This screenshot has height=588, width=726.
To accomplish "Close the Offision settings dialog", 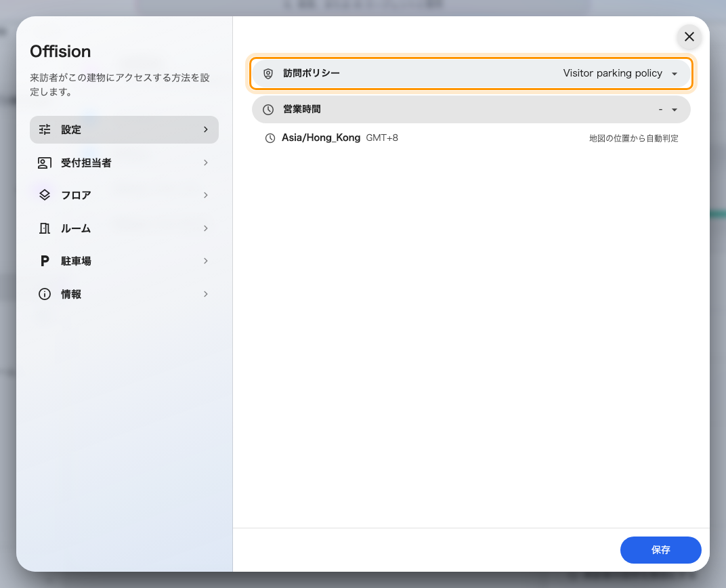I will click(x=689, y=37).
